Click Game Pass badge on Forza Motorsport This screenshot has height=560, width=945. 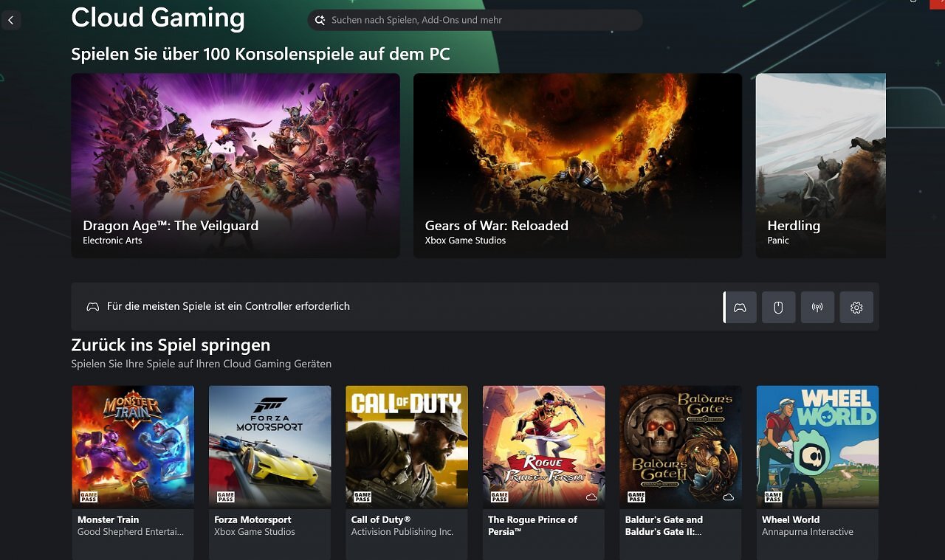[x=226, y=497]
